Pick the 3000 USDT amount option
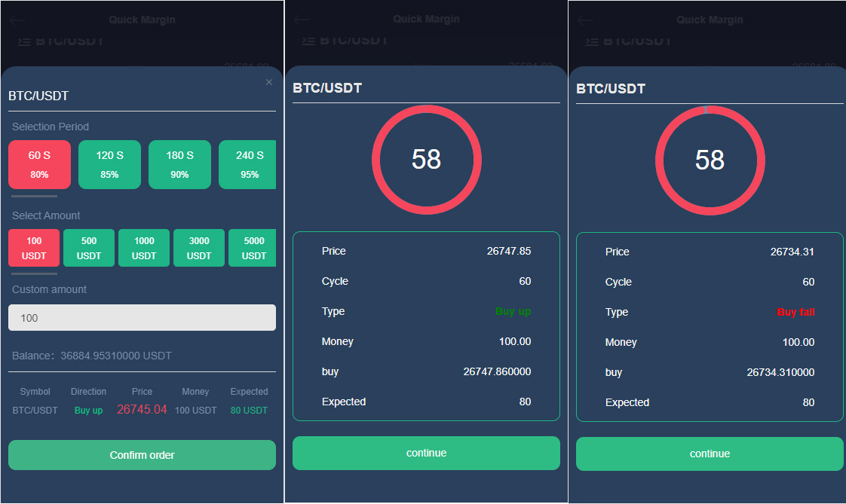 [x=199, y=248]
